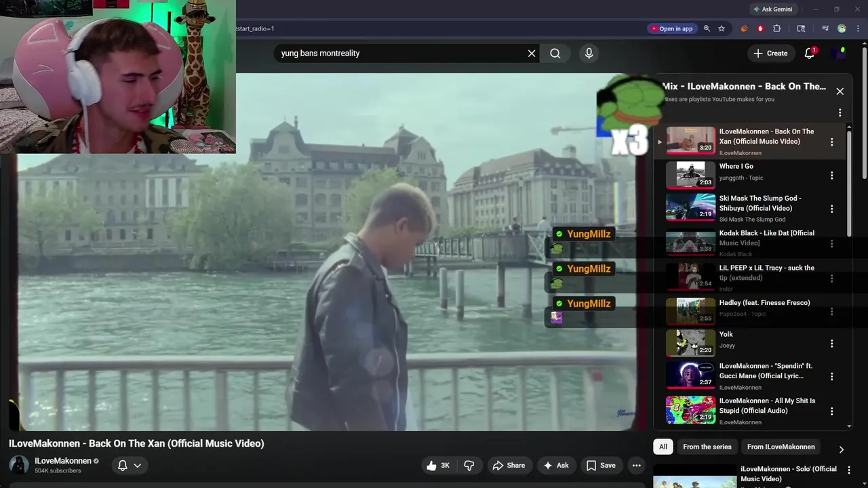Image resolution: width=868 pixels, height=488 pixels.
Task: Open ILoveMakonnen channel avatar
Action: (x=18, y=465)
